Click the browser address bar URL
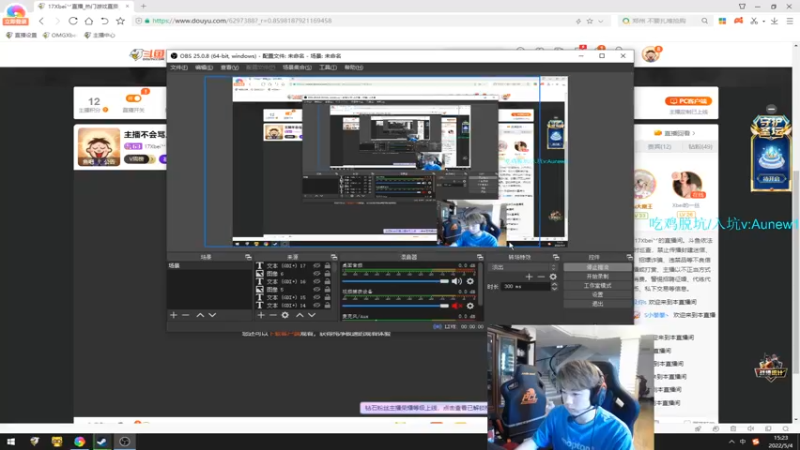 point(242,21)
